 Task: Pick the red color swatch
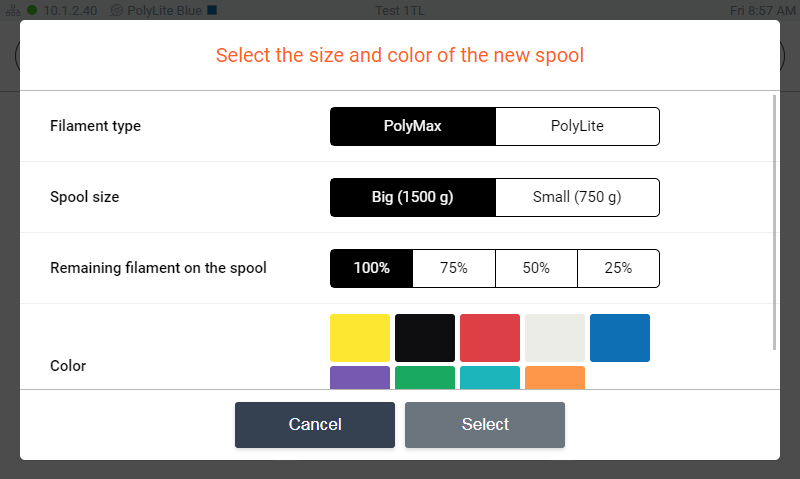[490, 338]
